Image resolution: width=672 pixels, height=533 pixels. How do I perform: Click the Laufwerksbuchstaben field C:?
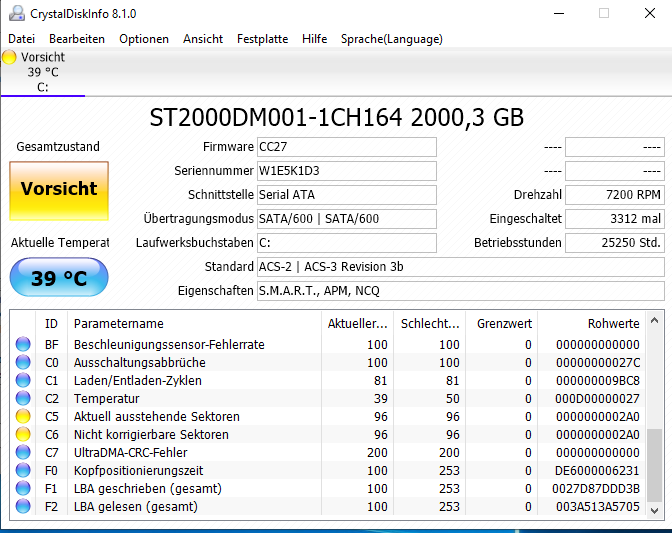[x=347, y=243]
